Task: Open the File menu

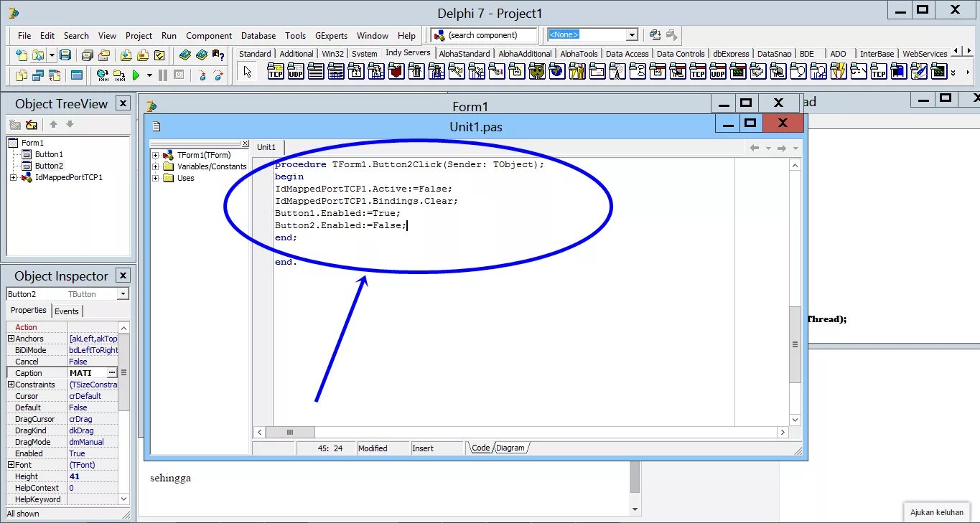Action: coord(24,35)
